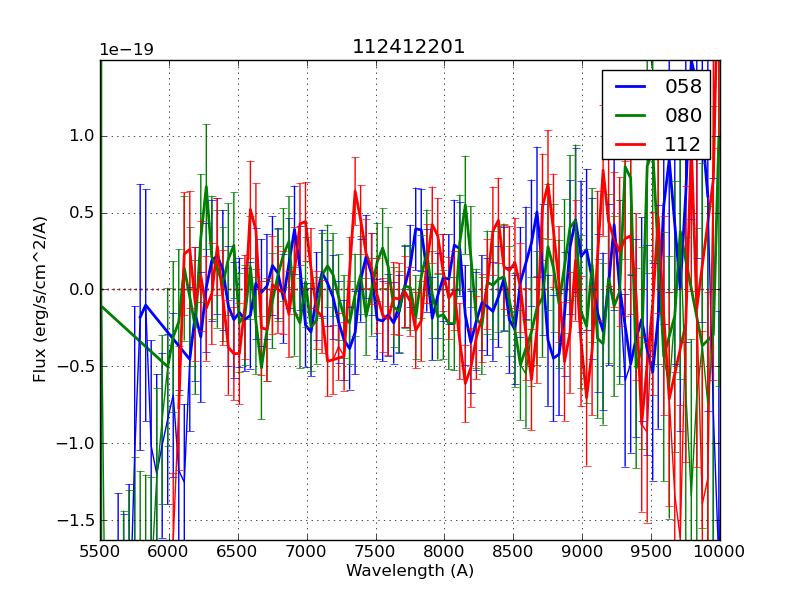Click the 6500 x-axis tick label

click(x=238, y=551)
